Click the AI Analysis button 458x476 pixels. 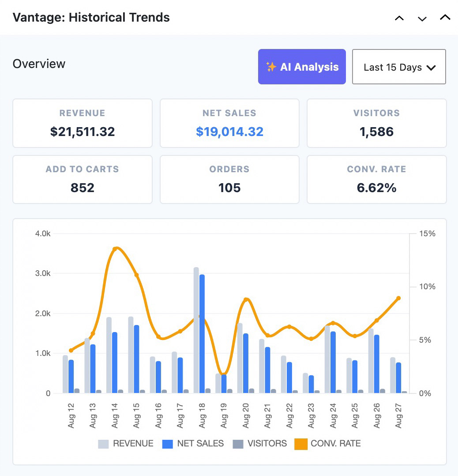coord(302,67)
